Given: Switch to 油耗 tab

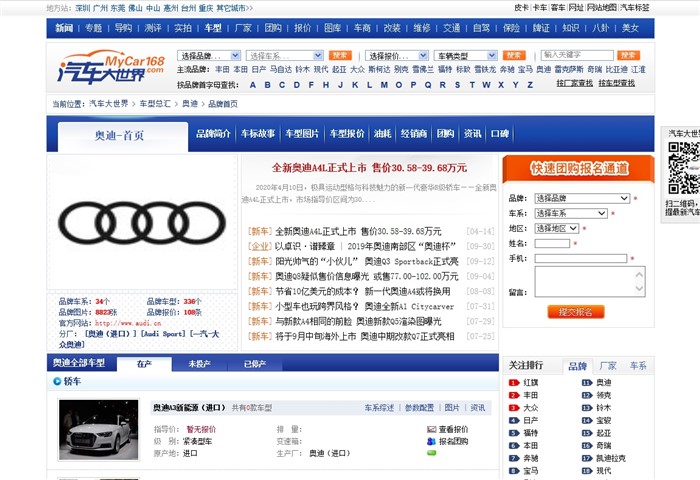Looking at the screenshot, I should coord(383,134).
